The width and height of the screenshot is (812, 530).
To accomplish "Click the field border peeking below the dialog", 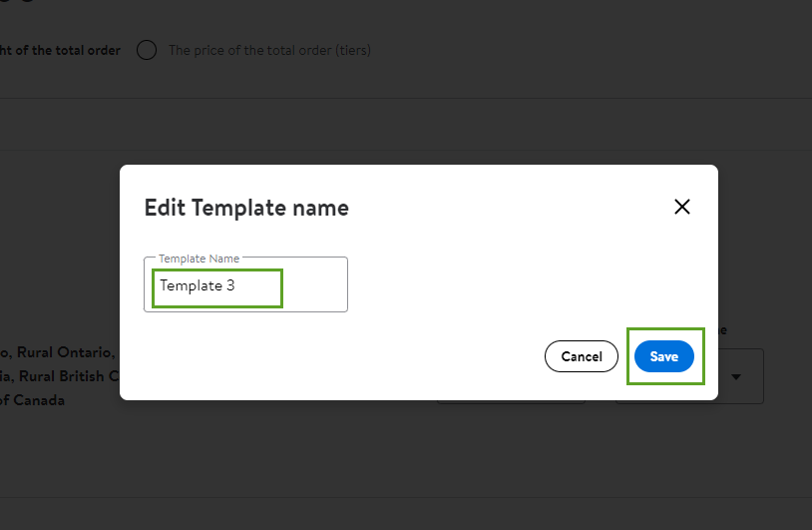I will (x=511, y=402).
